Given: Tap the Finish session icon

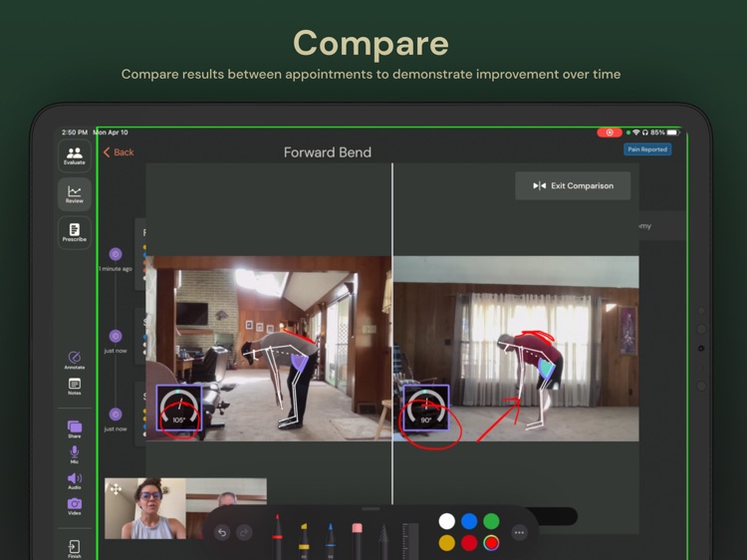Looking at the screenshot, I should [x=75, y=549].
